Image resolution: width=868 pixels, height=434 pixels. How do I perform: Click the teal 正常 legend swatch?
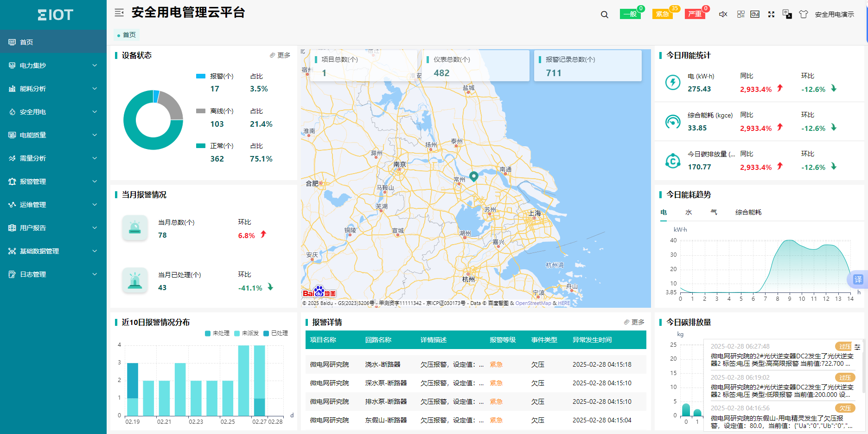click(x=201, y=146)
